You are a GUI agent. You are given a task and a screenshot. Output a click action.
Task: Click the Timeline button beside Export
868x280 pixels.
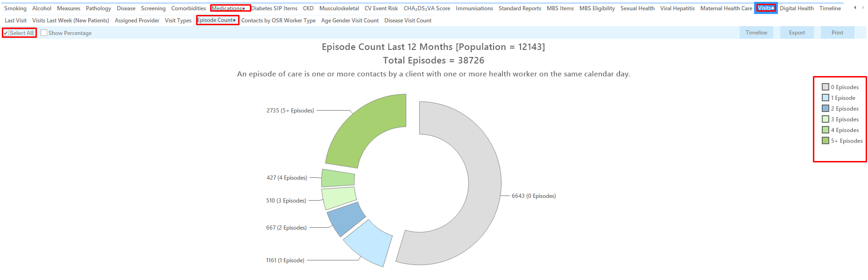tap(756, 33)
